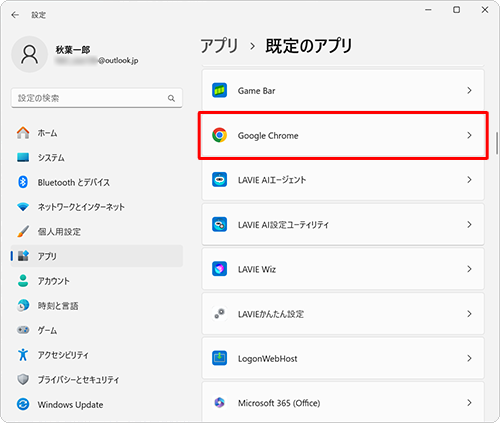Click the アプリ icon in sidebar
Viewport: 500px width, 423px height.
coord(23,256)
